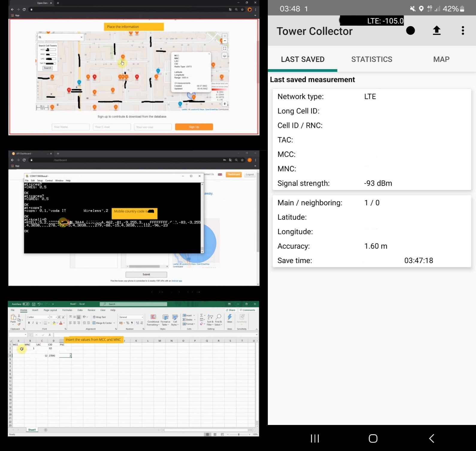Switch to the STATISTICS tab
The width and height of the screenshot is (476, 451).
[x=371, y=59]
